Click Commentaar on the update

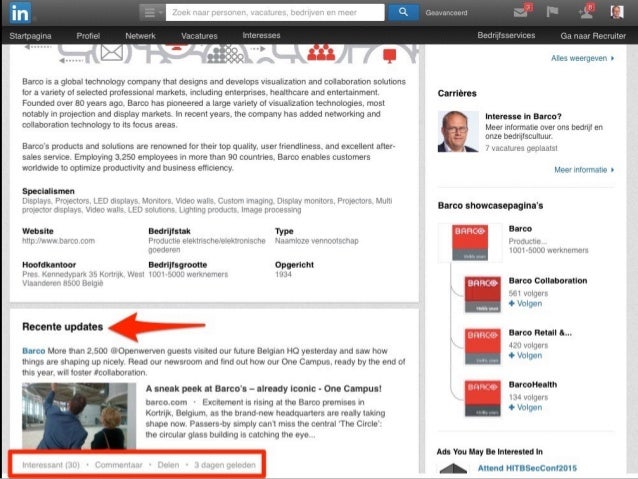[118, 465]
